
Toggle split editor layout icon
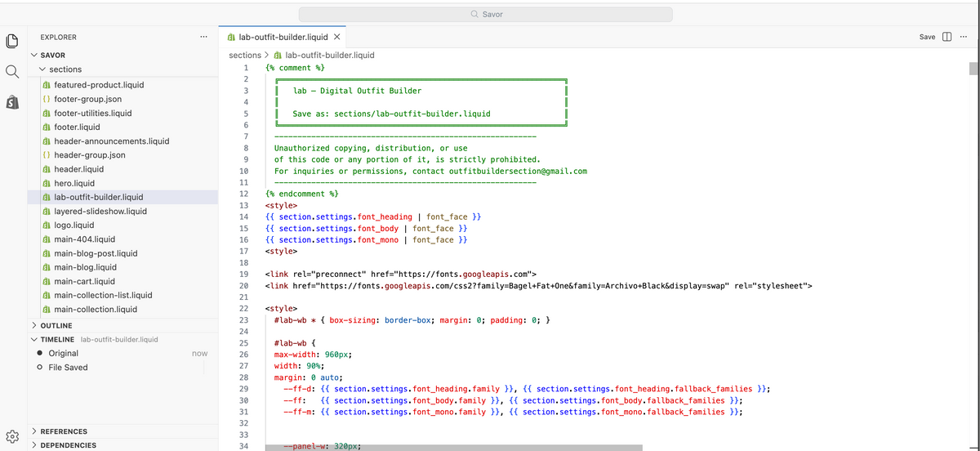click(947, 37)
